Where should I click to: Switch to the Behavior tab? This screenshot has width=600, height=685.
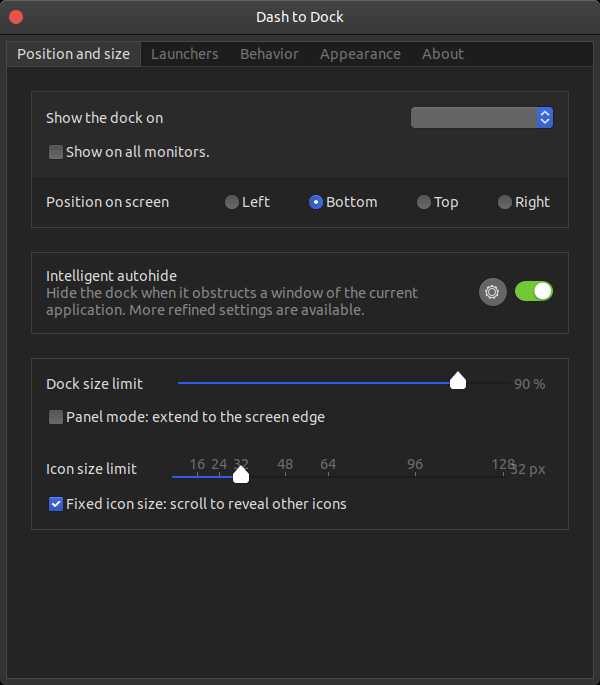coord(269,54)
